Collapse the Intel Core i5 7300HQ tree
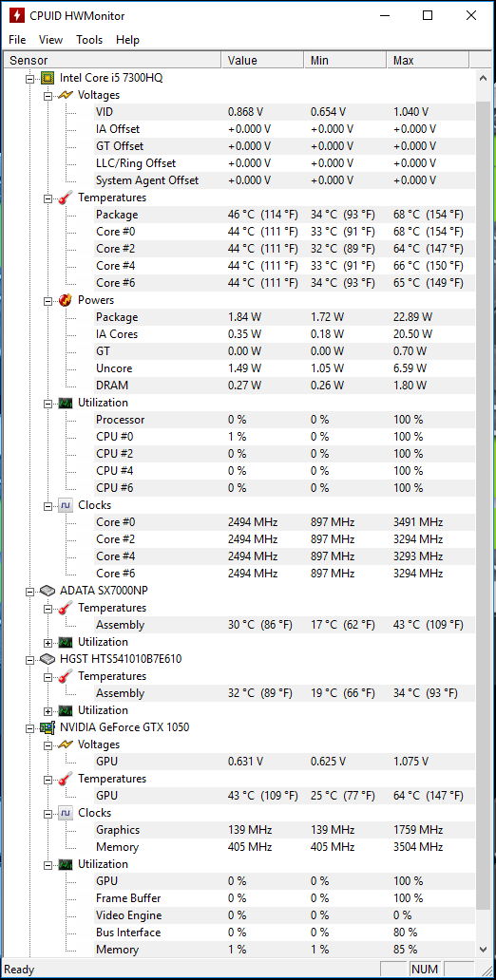Image resolution: width=496 pixels, height=980 pixels. coord(29,79)
